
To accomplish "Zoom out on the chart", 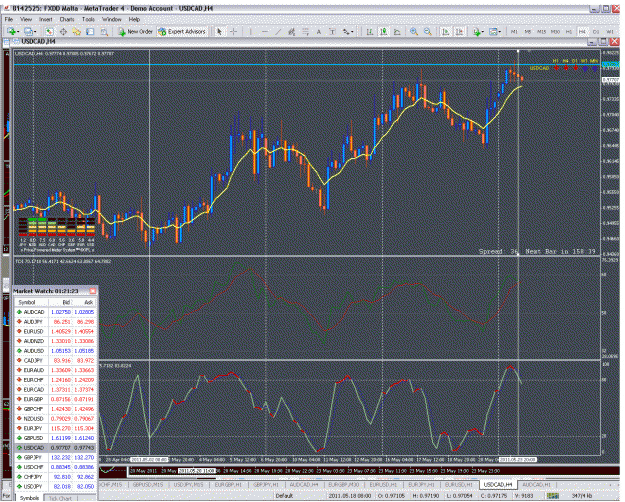I will [x=427, y=31].
